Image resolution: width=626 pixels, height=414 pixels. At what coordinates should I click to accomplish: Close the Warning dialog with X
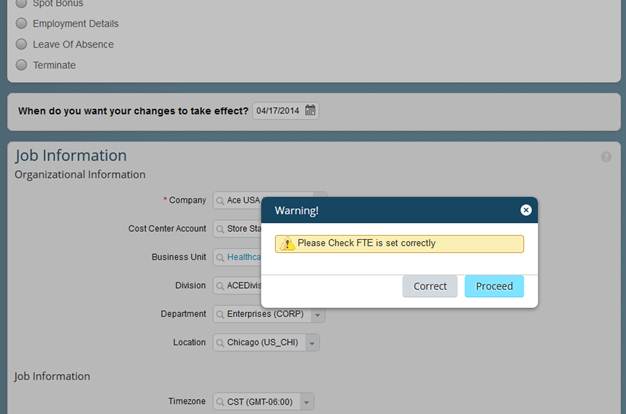click(x=526, y=210)
